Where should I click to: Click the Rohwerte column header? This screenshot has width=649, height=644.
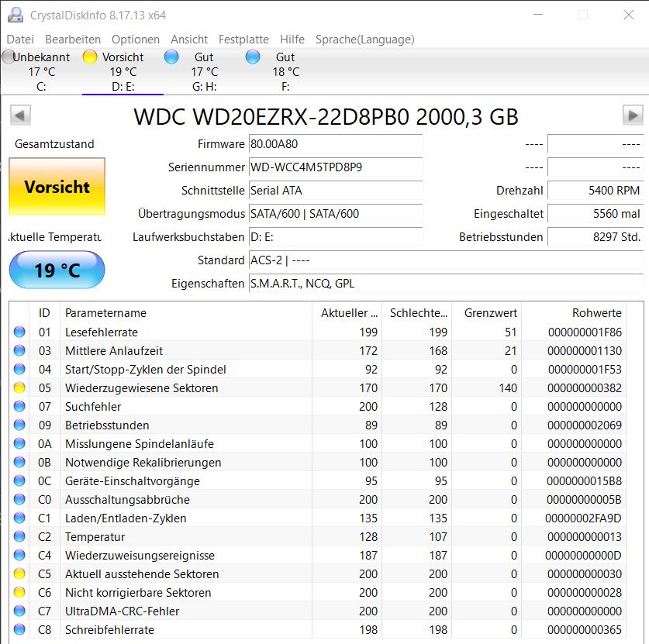tap(574, 312)
